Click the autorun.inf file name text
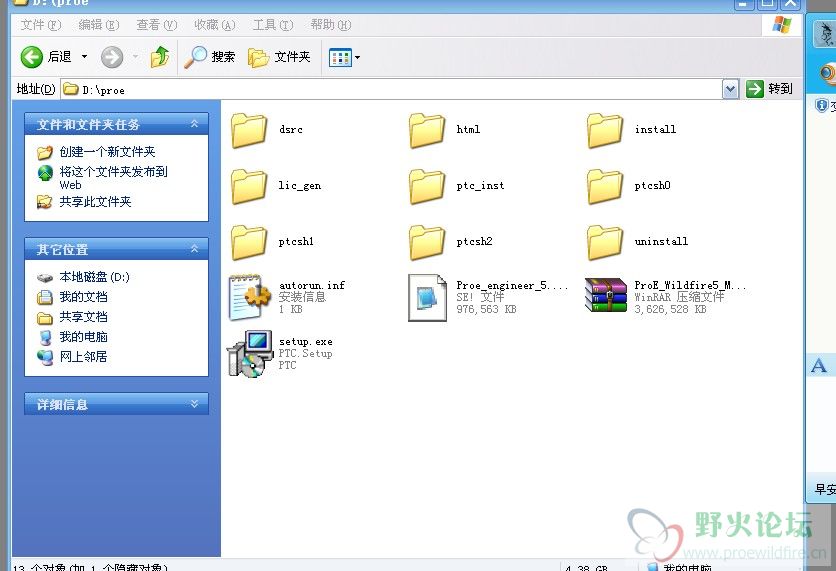 tap(312, 285)
